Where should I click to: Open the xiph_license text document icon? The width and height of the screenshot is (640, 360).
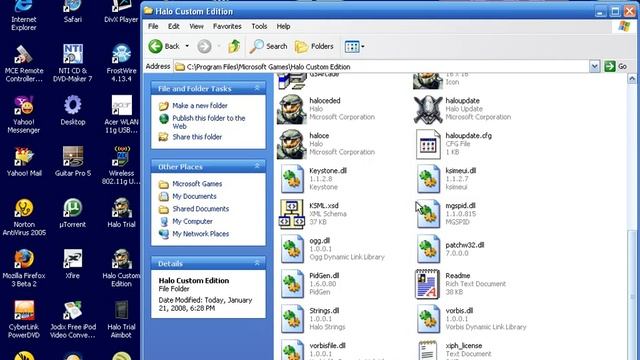pos(428,350)
